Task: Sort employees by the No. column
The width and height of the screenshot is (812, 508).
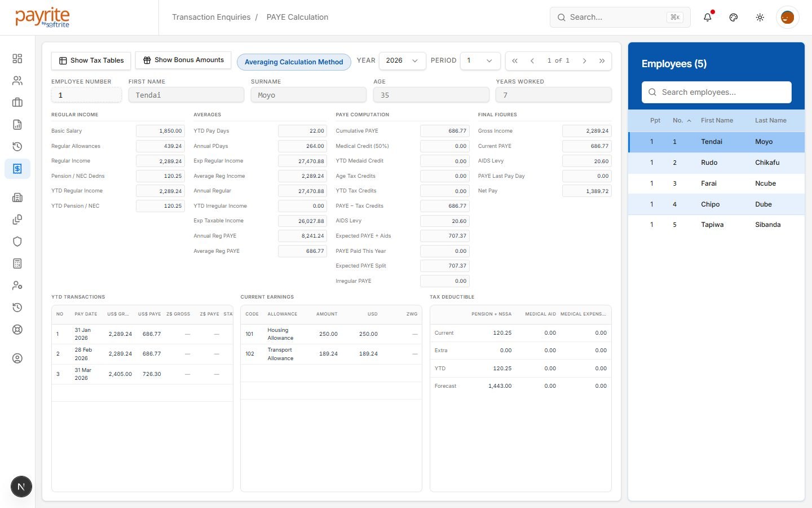Action: point(682,120)
